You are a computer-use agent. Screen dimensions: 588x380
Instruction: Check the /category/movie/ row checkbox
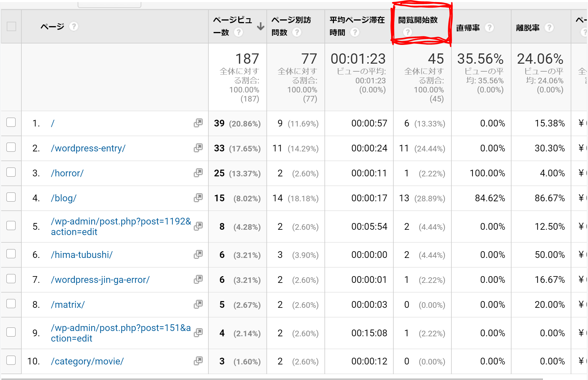point(11,360)
